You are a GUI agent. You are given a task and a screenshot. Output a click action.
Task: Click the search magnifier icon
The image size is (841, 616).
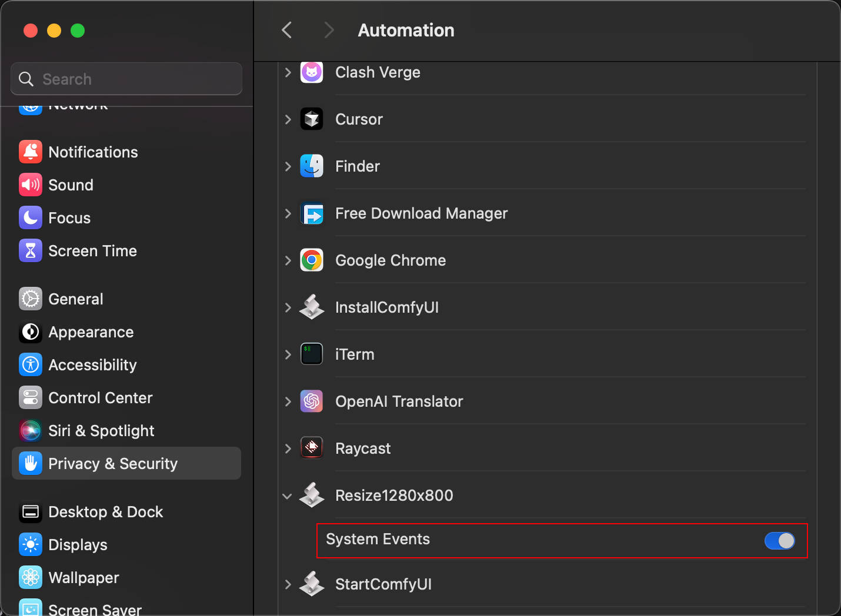[26, 79]
